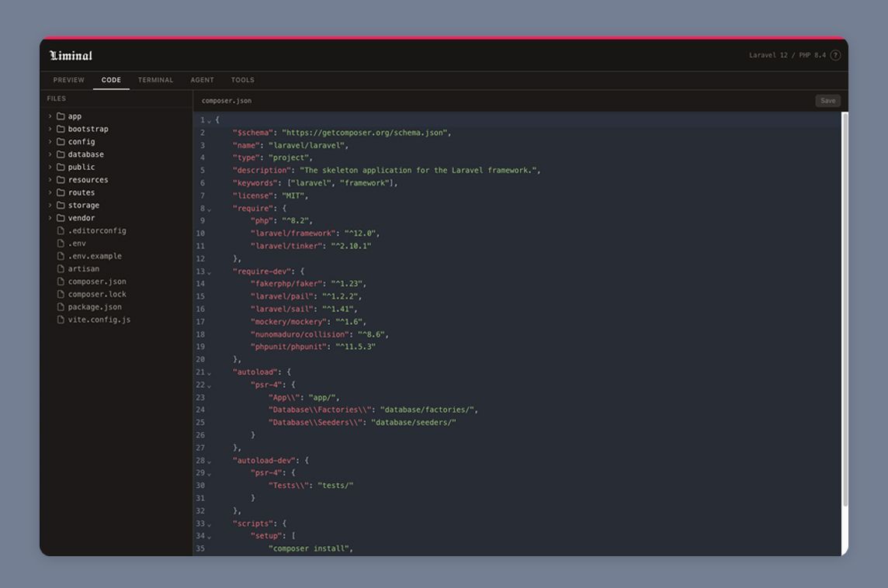Screen dimensions: 888x588
Task: Fold the autoload block on line 21
Action: (209, 373)
